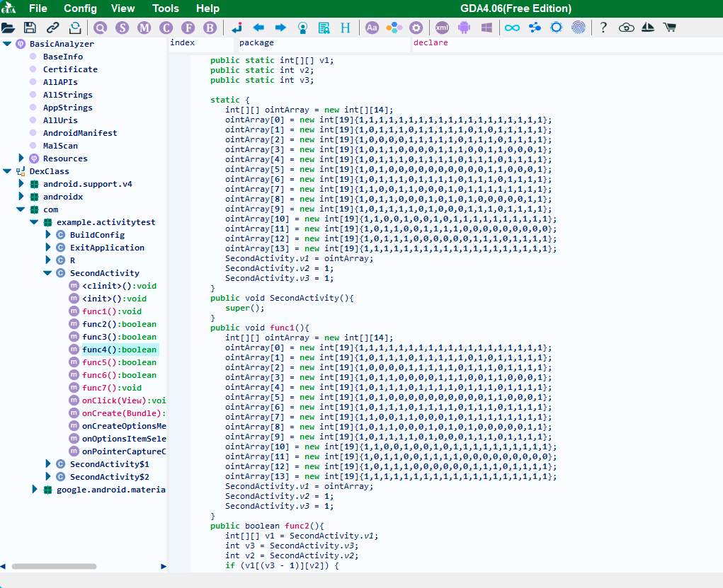This screenshot has width=723, height=588.
Task: Open the Config menu
Action: click(x=80, y=8)
